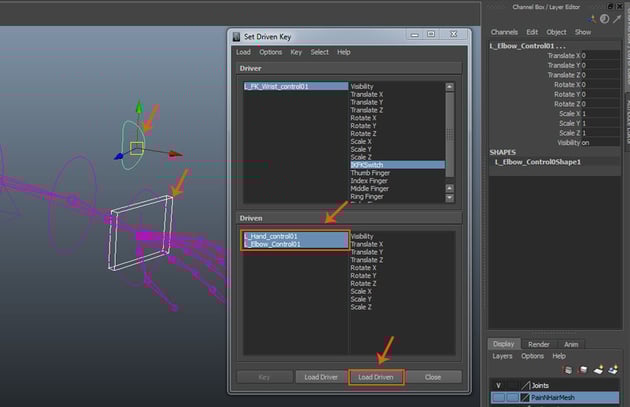Open the Load menu in Set Driven Key
This screenshot has height=407, width=630.
pos(243,52)
